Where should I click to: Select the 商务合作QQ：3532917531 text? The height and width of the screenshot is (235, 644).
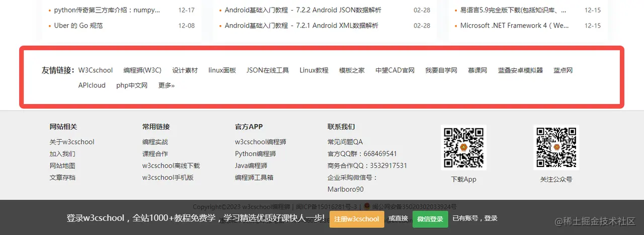(367, 166)
